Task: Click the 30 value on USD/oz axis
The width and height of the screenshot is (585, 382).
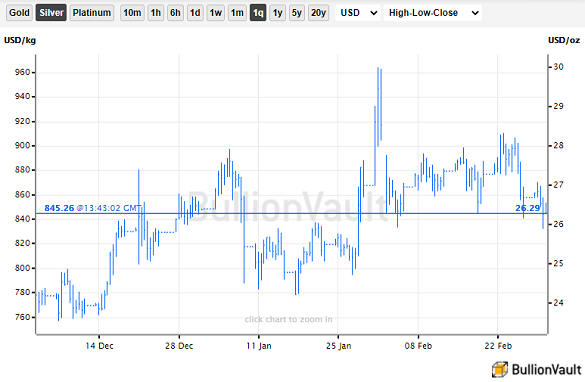Action: click(558, 67)
